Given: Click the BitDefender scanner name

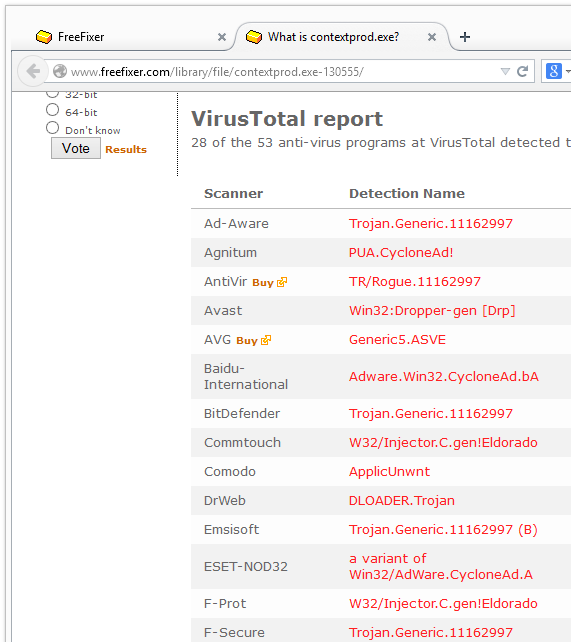Looking at the screenshot, I should (x=242, y=414).
